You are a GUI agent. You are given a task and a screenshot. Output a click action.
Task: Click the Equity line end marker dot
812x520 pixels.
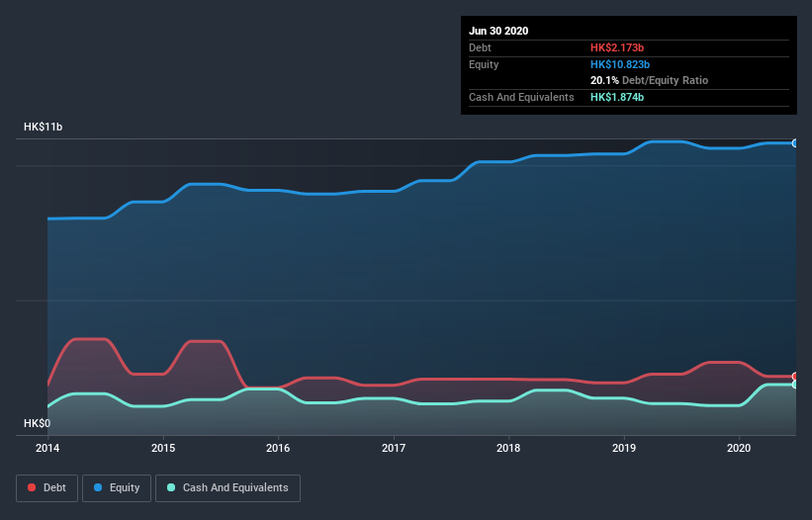[795, 143]
